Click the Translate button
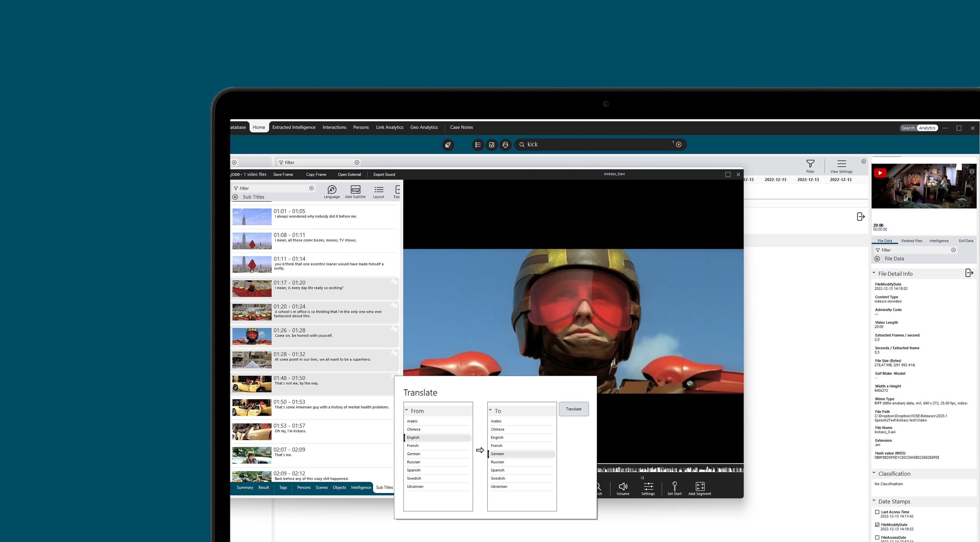The image size is (980, 542). (x=573, y=409)
